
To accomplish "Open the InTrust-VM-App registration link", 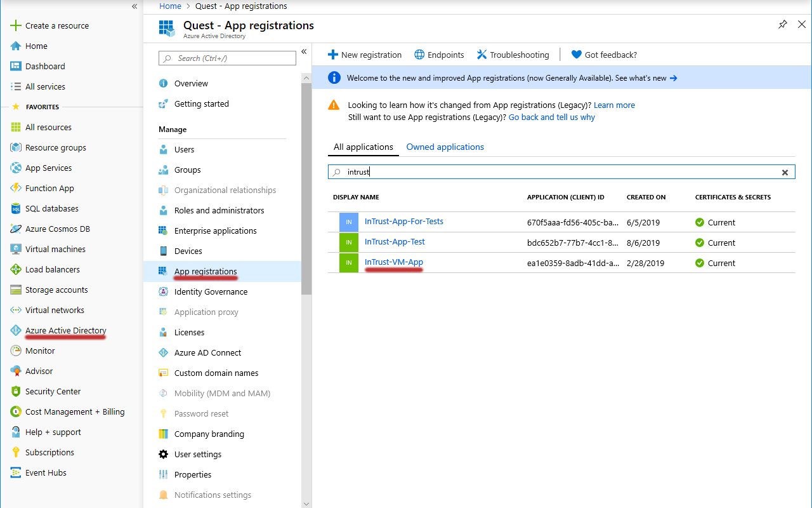I will click(394, 262).
